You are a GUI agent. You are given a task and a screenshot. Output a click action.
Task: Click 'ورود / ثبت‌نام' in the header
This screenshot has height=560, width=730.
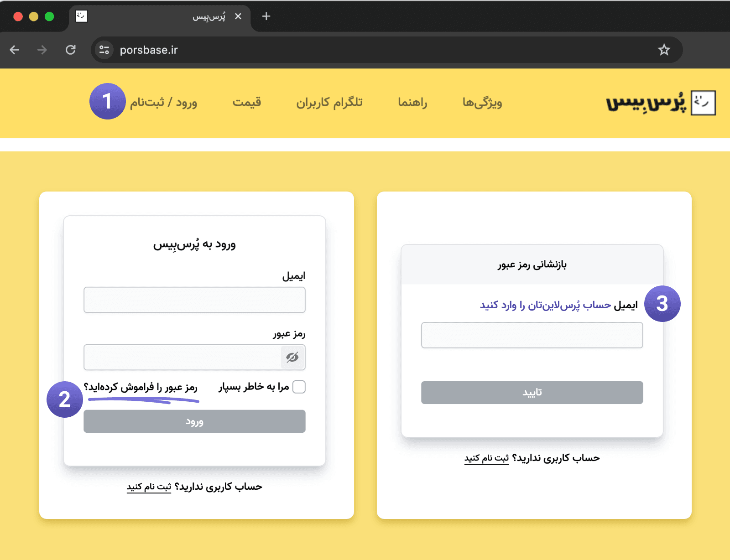click(x=163, y=103)
